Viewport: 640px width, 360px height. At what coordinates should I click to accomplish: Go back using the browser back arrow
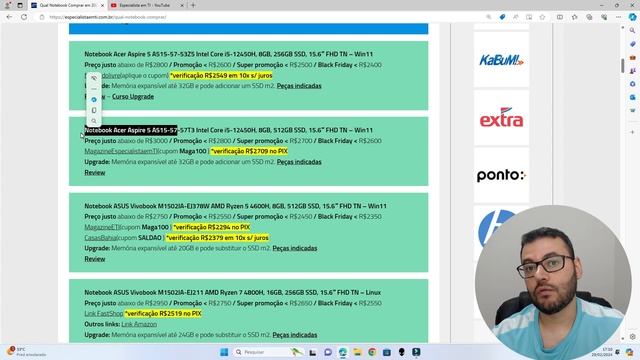pyautogui.click(x=9, y=17)
